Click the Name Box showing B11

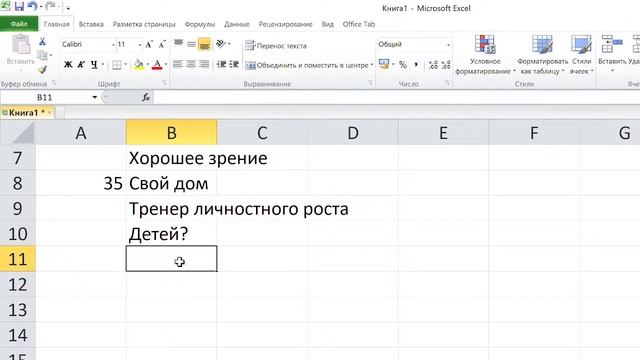45,98
